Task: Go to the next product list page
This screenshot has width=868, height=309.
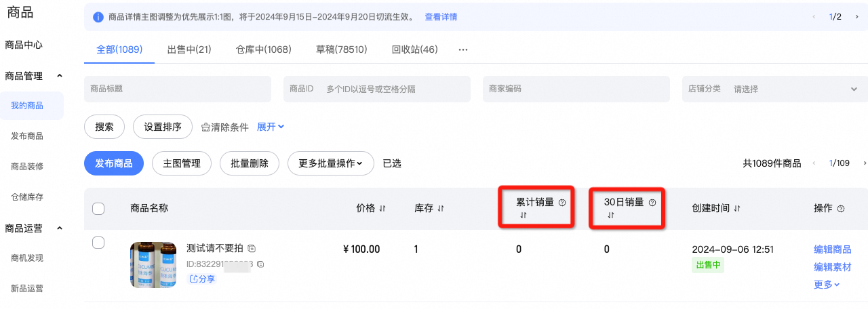Action: pos(865,163)
